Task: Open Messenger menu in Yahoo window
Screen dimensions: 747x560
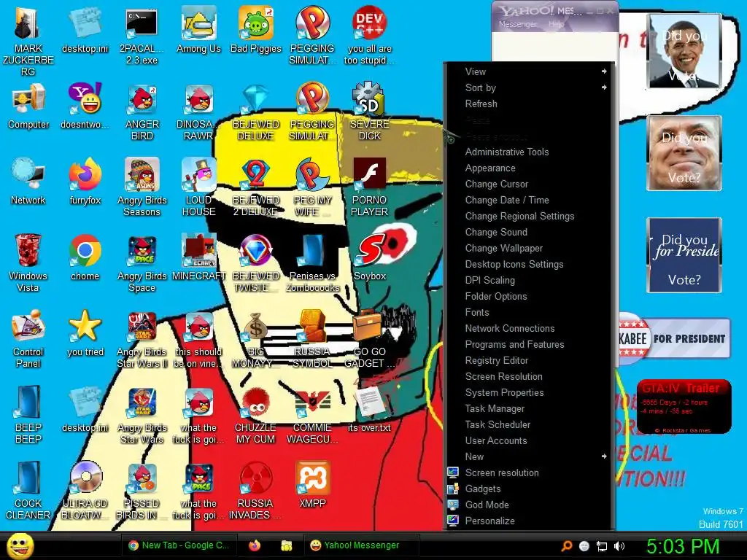Action: point(517,24)
